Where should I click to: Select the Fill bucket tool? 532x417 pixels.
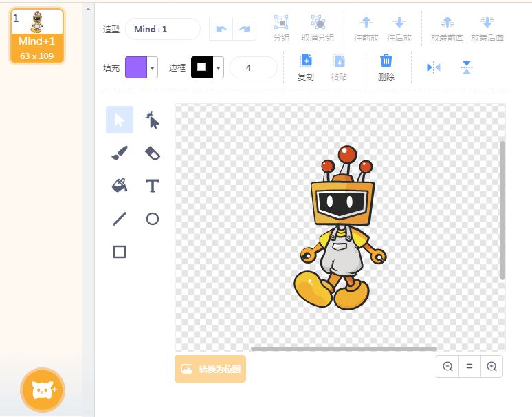point(120,185)
